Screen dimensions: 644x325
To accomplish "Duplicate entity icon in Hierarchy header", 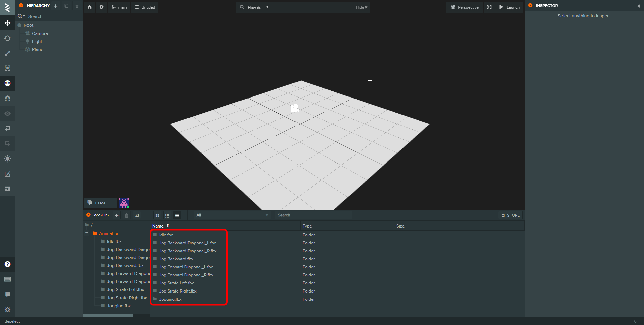I will point(66,6).
